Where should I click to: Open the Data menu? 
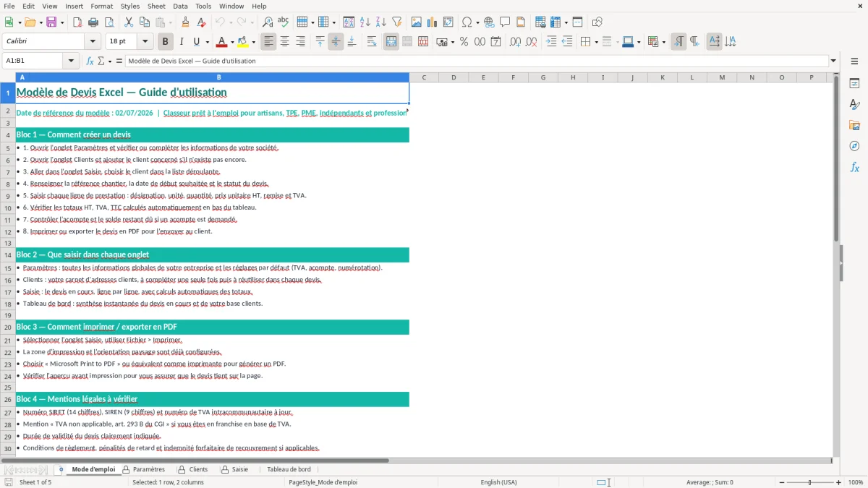(180, 6)
